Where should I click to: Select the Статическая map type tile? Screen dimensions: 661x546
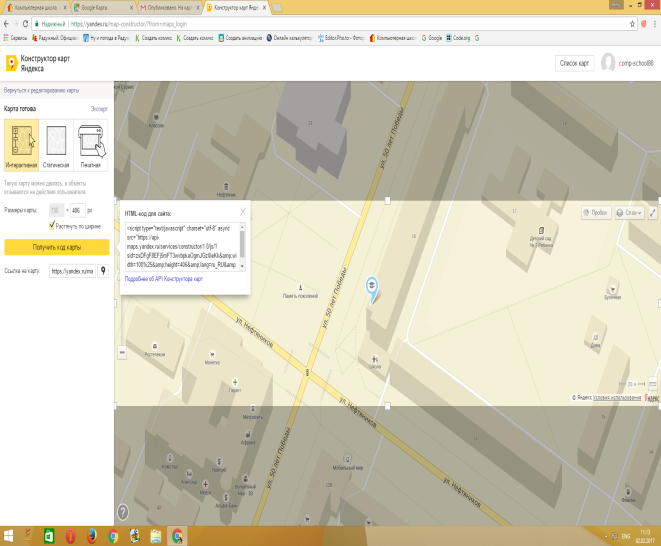click(x=56, y=145)
